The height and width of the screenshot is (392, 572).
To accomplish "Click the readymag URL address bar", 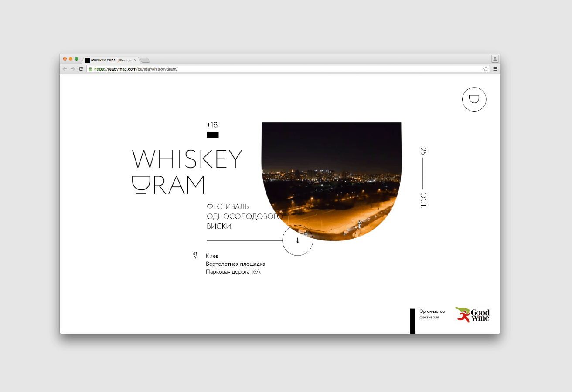I will coord(288,69).
